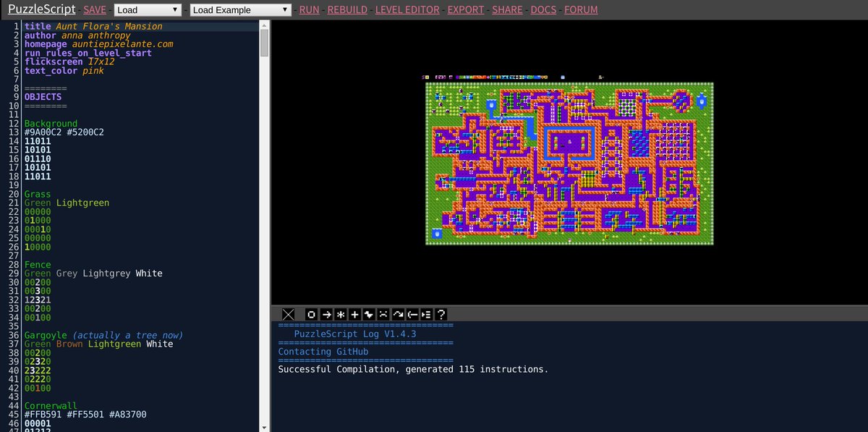The width and height of the screenshot is (868, 432).
Task: Click the "#9A00C2 #5200C2" color line
Action: pyautogui.click(x=64, y=132)
